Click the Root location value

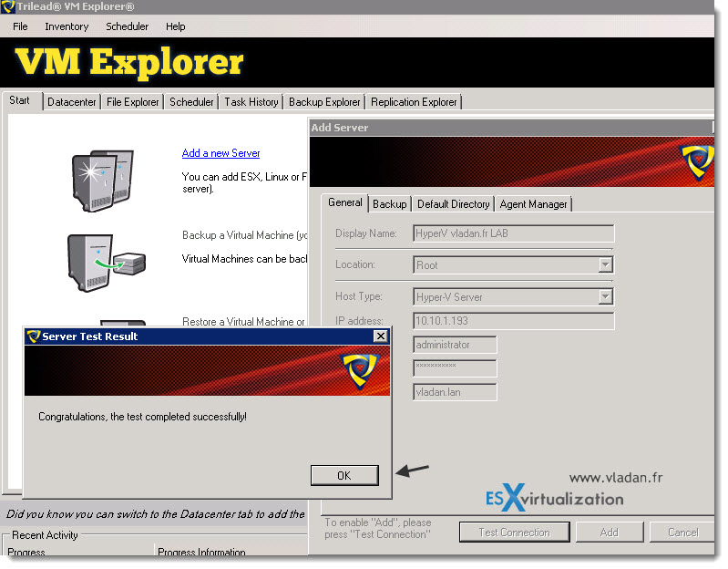coord(426,265)
